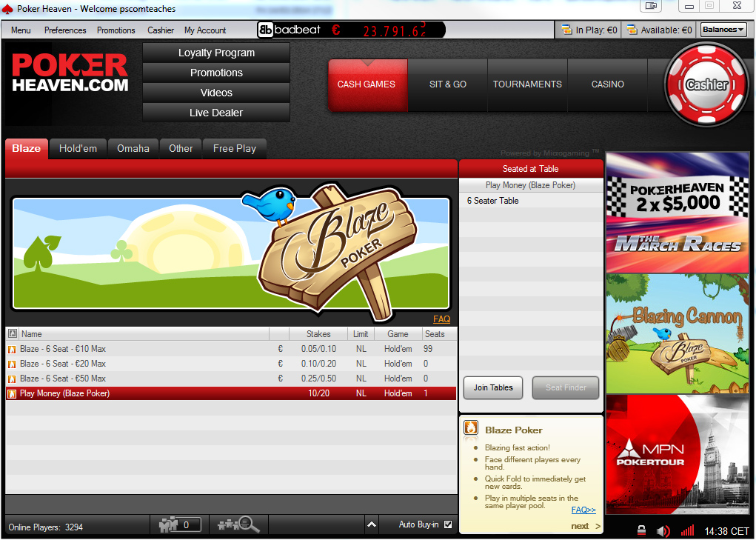Image resolution: width=756 pixels, height=540 pixels.
Task: Open the TOURNAMENTS section
Action: pyautogui.click(x=527, y=85)
